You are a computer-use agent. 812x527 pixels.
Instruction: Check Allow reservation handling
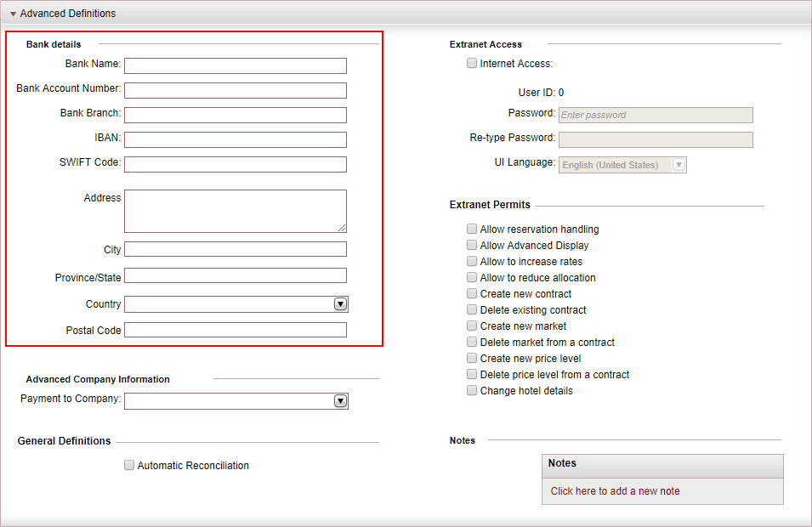click(x=472, y=229)
